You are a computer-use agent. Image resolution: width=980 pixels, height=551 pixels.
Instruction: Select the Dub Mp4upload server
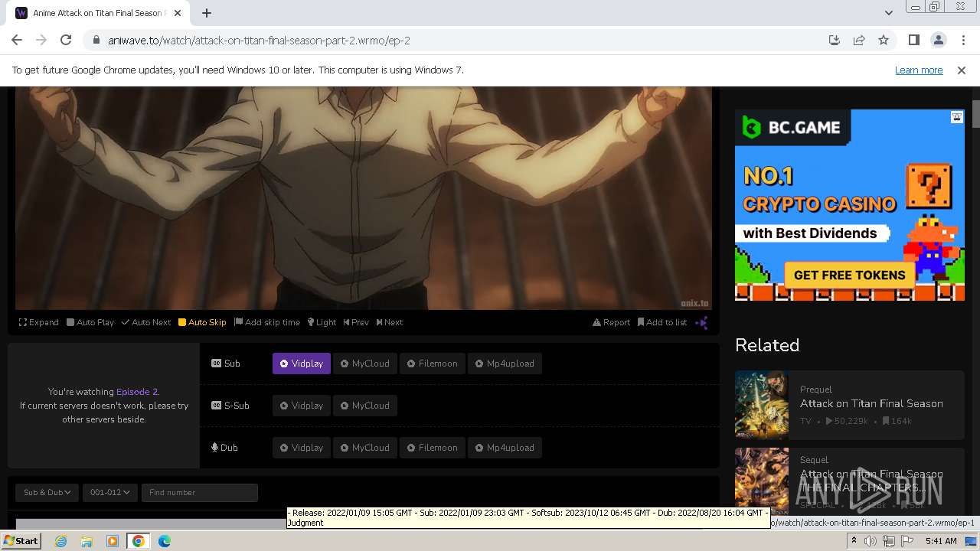tap(505, 448)
